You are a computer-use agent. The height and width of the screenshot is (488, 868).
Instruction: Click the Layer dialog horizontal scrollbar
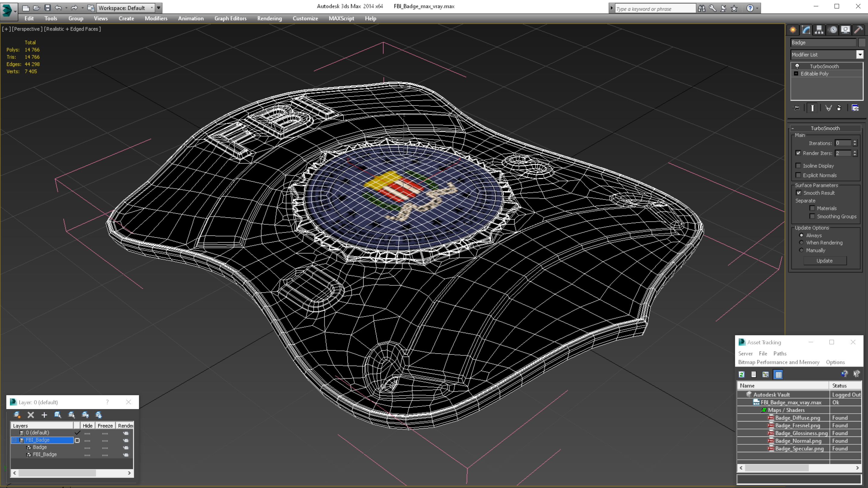point(72,473)
